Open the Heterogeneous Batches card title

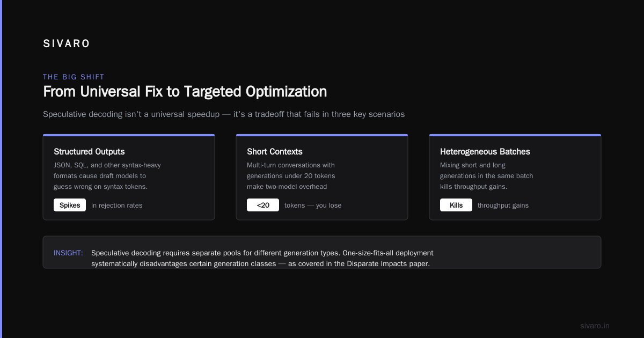(485, 152)
